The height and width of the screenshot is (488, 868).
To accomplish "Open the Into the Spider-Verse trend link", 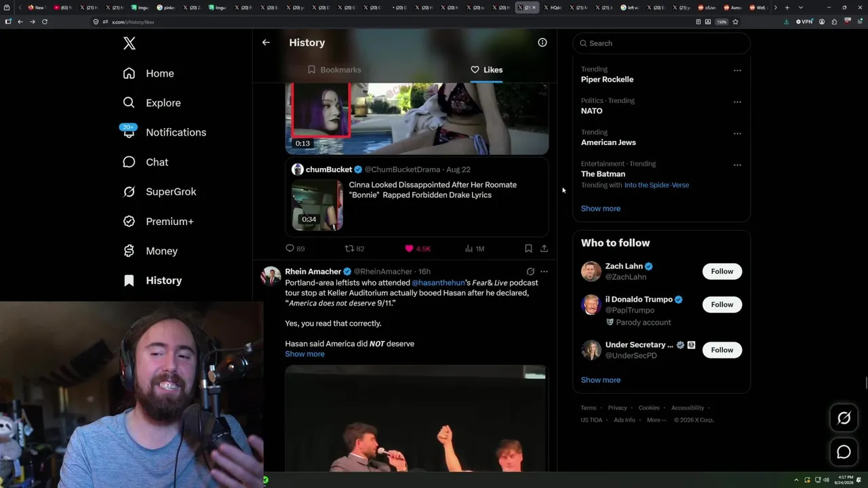I will click(656, 185).
